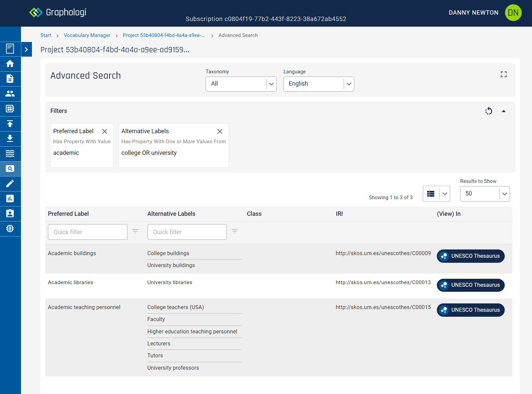Toggle fullscreen for Advanced Search panel
This screenshot has width=532, height=394.
tap(504, 74)
